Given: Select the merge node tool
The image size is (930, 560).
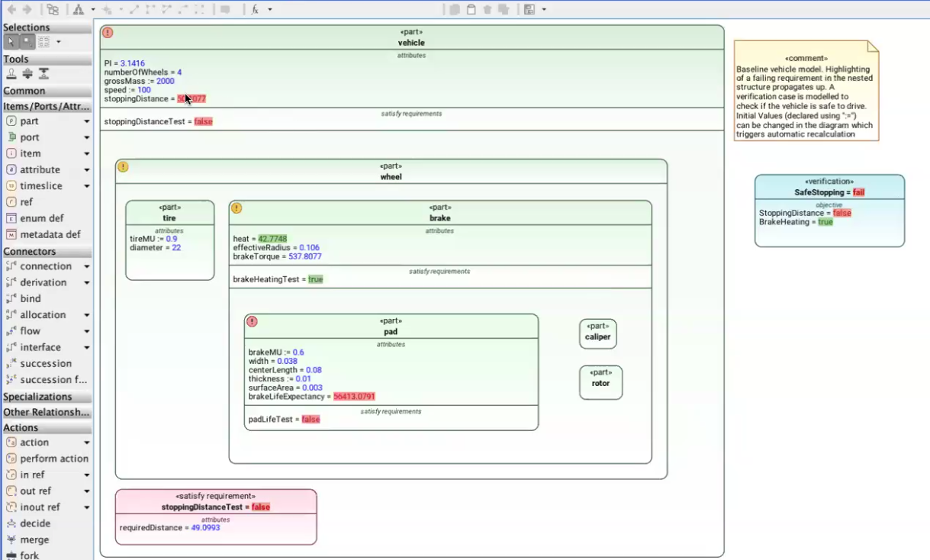Looking at the screenshot, I should click(34, 539).
